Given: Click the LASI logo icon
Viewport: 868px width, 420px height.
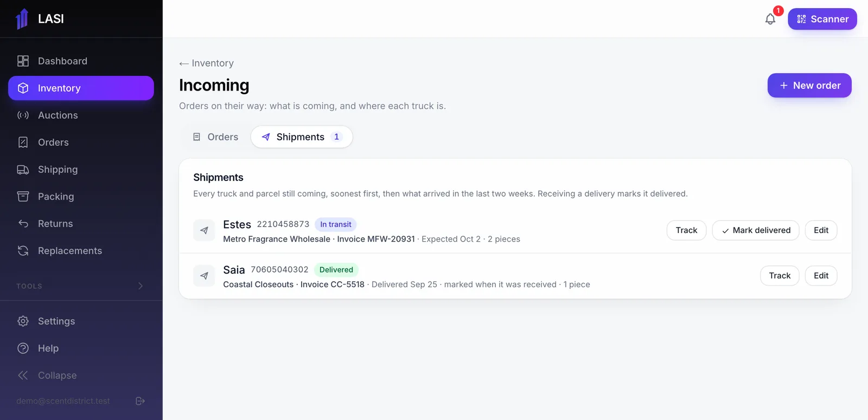Looking at the screenshot, I should click(22, 19).
